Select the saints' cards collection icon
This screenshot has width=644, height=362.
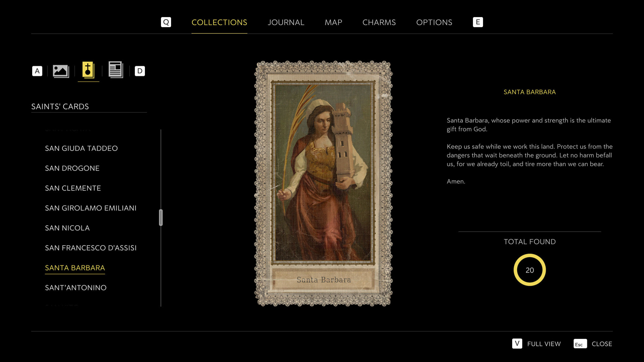(x=88, y=70)
